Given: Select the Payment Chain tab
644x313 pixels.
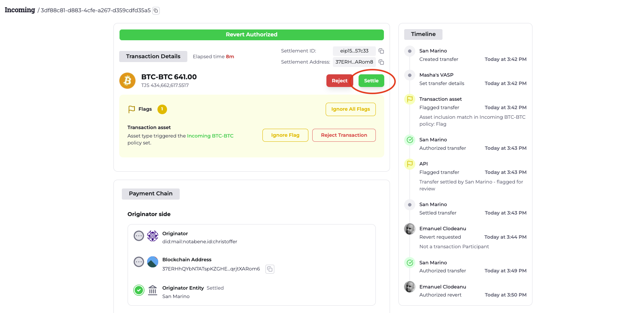Looking at the screenshot, I should tap(151, 194).
